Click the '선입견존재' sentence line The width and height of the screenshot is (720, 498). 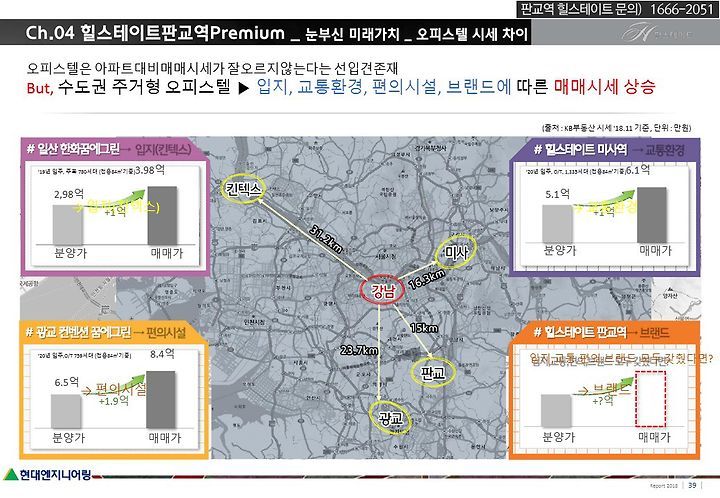[x=212, y=69]
